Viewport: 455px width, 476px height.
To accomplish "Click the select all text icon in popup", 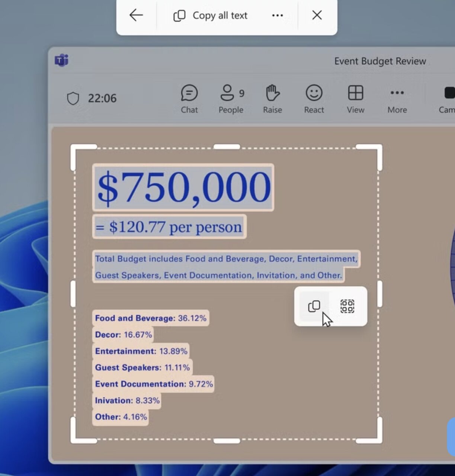I will (347, 306).
